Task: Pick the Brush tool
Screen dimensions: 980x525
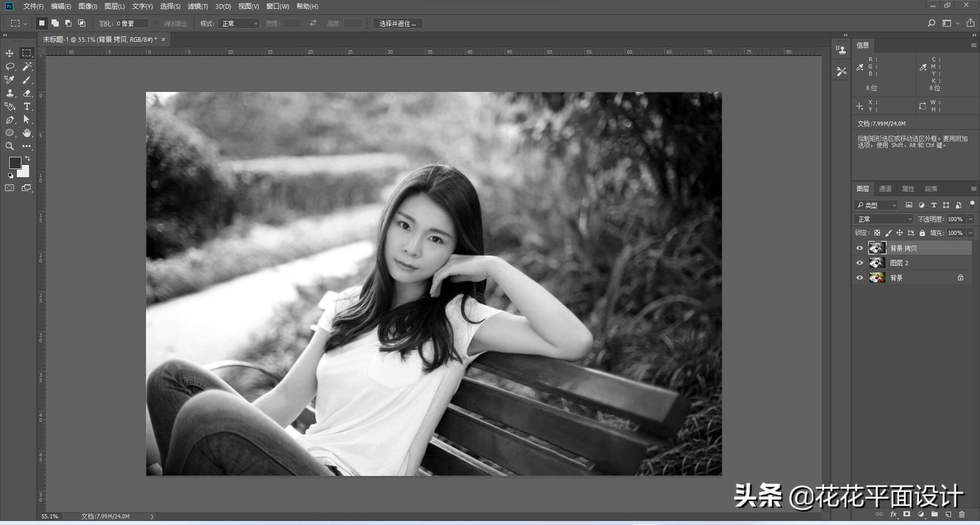Action: pos(27,80)
